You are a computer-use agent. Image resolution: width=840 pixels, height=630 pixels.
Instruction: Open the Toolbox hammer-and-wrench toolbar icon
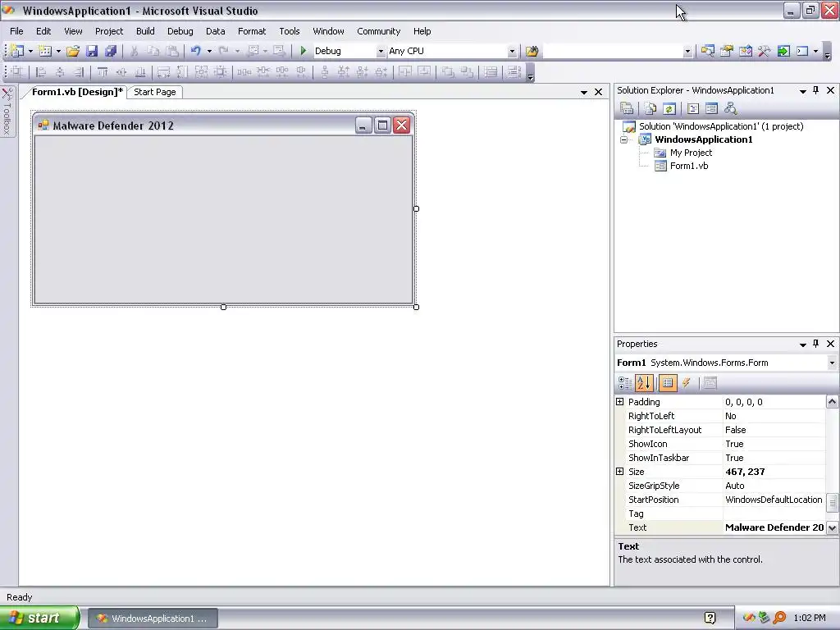(764, 51)
